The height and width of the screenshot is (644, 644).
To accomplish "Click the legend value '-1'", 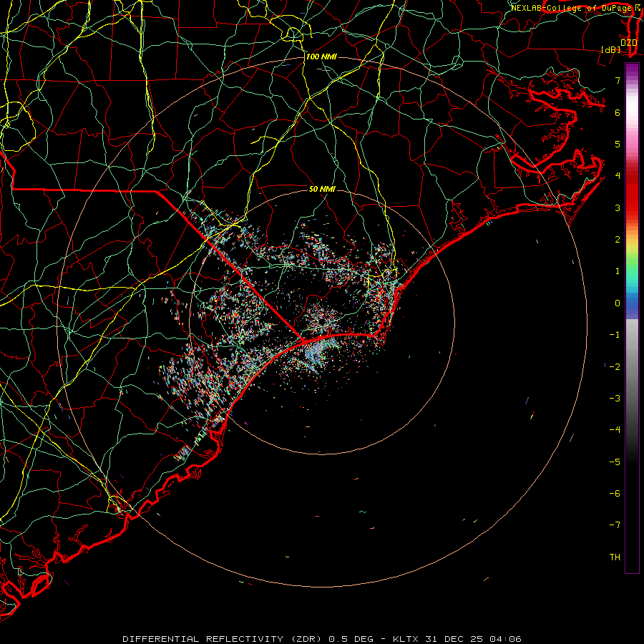I will [x=615, y=335].
